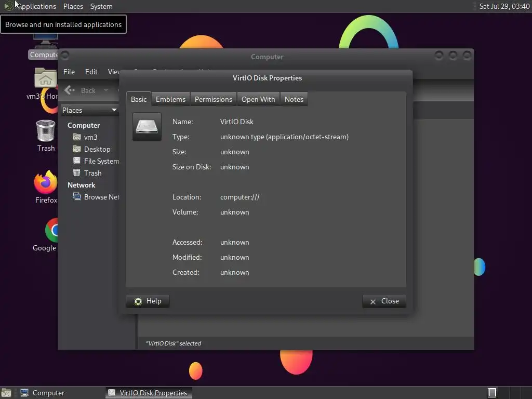
Task: Click the "VirtIO Disk" selected status bar text
Action: (x=174, y=343)
